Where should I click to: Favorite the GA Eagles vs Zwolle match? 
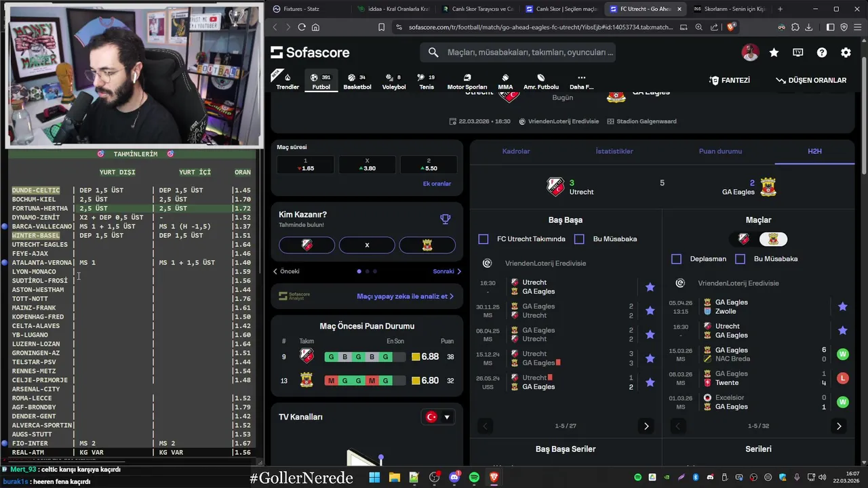click(842, 306)
